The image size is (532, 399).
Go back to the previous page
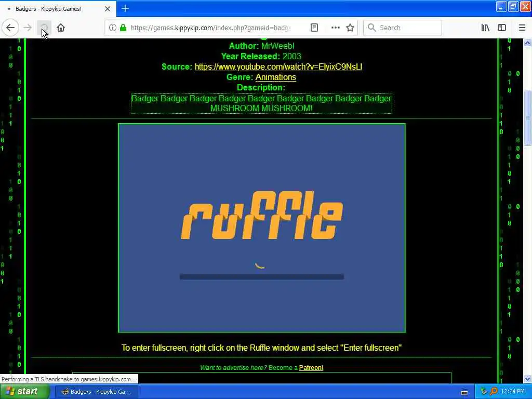point(10,28)
